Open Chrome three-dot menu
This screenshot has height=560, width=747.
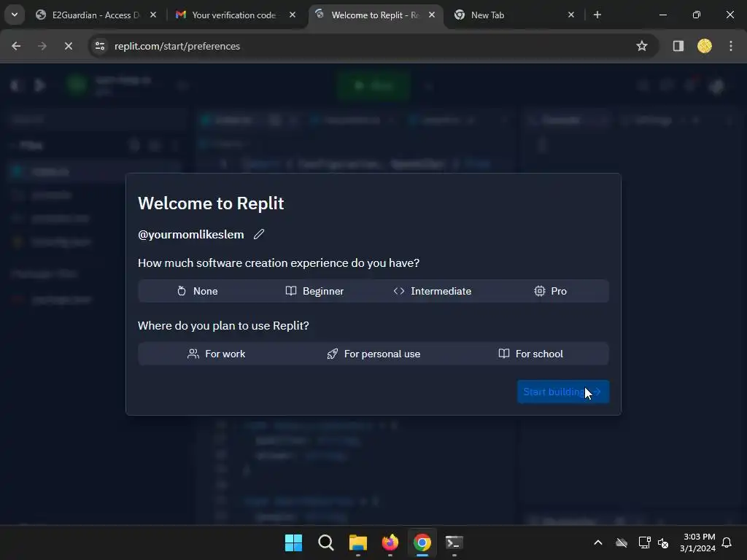(x=731, y=46)
